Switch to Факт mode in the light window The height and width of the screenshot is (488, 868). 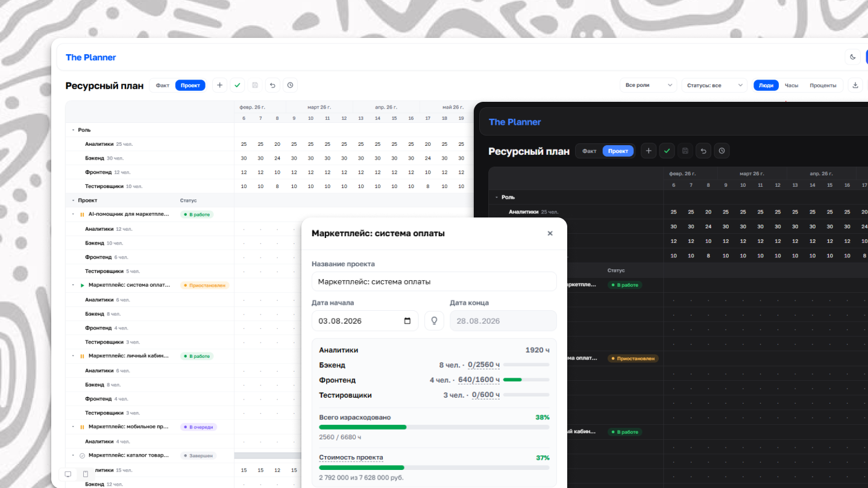pyautogui.click(x=163, y=86)
